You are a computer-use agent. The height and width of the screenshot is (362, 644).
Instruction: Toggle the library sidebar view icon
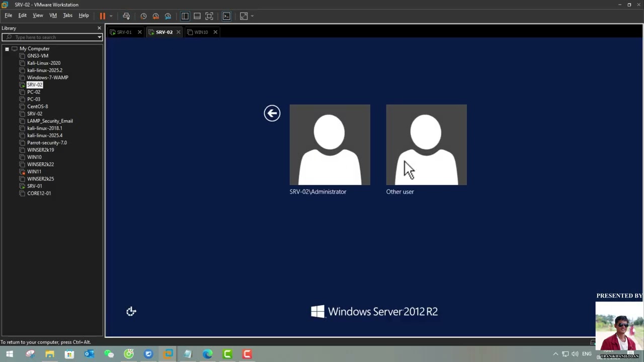185,16
